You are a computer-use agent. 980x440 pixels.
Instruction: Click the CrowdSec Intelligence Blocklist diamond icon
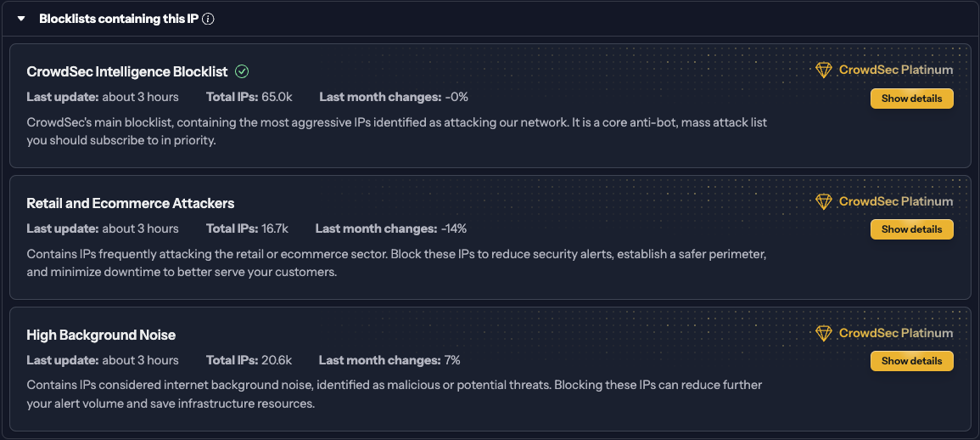[823, 71]
